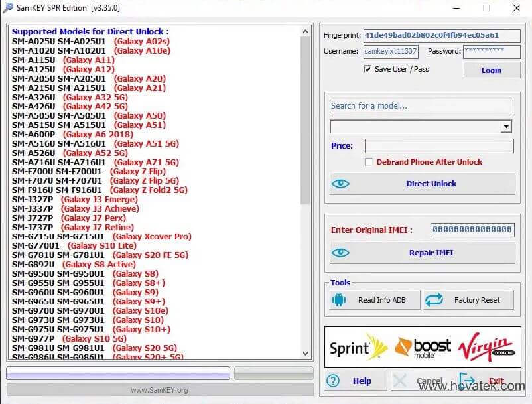
Task: Click the Exit door arrow icon
Action: tap(466, 380)
